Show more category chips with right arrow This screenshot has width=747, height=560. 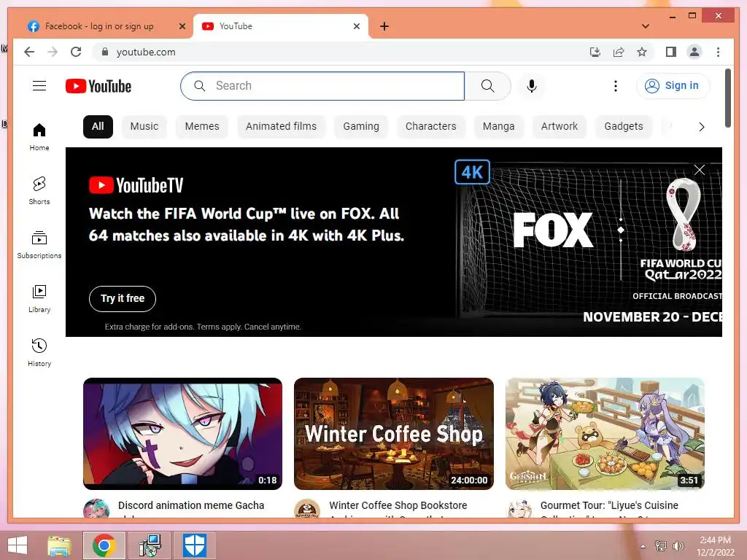(x=701, y=127)
